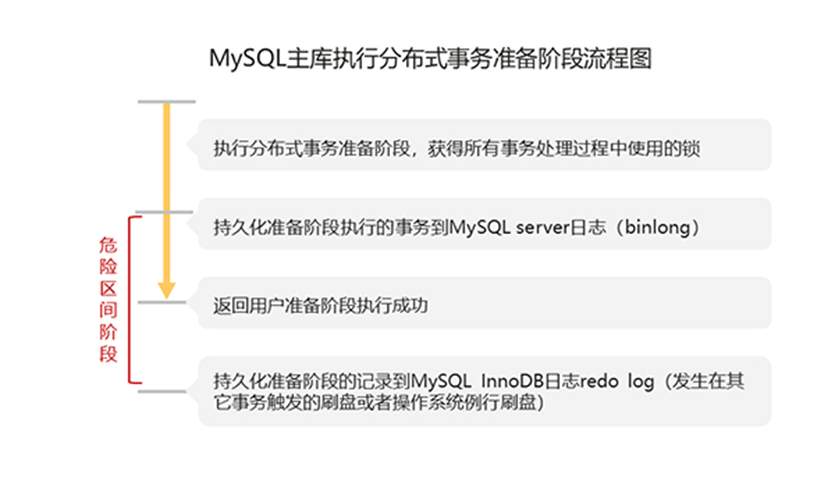Image resolution: width=835 pixels, height=484 pixels.
Task: Click the pointer notch of the binlong step box
Action: pos(193,224)
